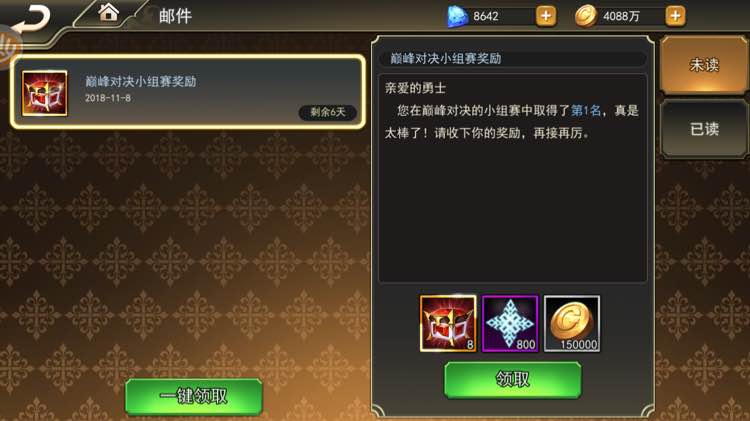Tap the back arrow icon
This screenshot has height=421, width=750.
pos(32,19)
